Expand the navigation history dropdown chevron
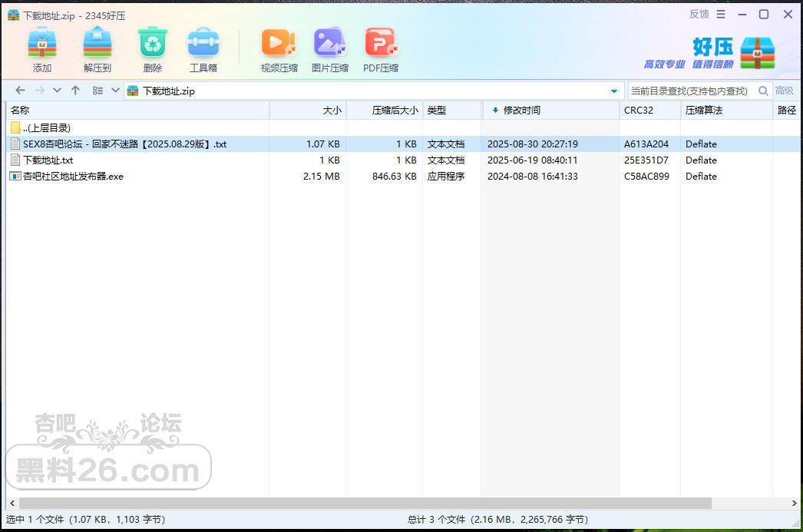Image resolution: width=803 pixels, height=532 pixels. coord(57,91)
